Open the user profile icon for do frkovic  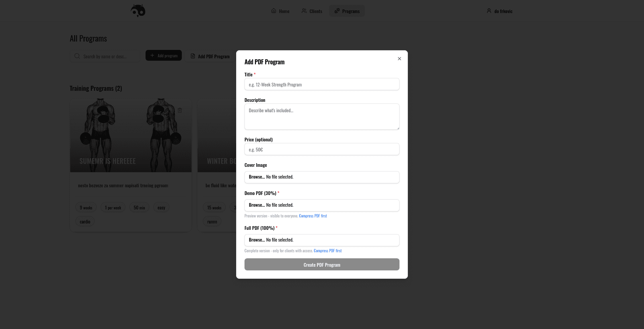click(x=488, y=11)
